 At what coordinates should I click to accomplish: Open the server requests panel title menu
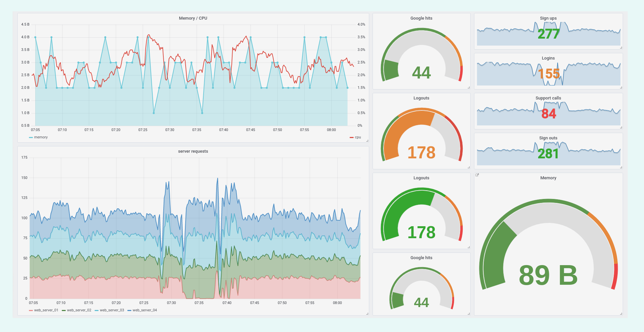[193, 151]
